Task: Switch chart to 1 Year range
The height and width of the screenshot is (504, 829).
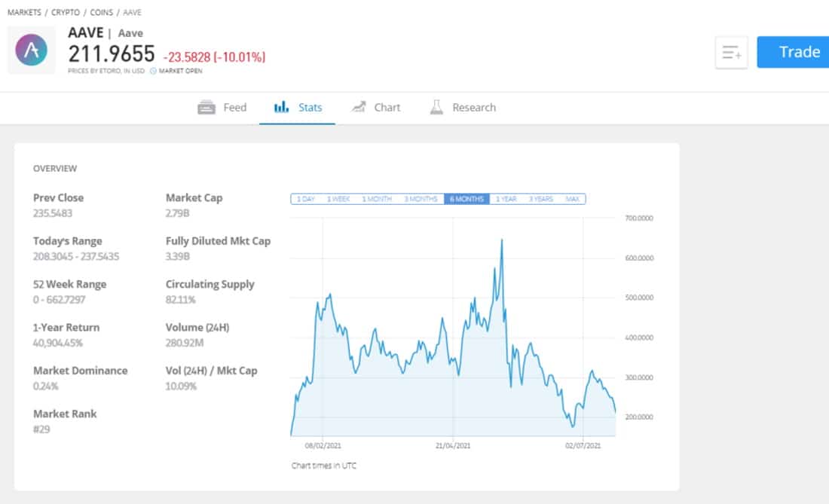Action: [x=506, y=199]
